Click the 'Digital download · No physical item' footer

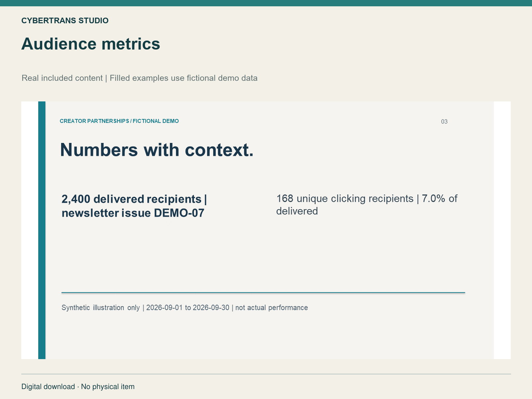tap(78, 387)
